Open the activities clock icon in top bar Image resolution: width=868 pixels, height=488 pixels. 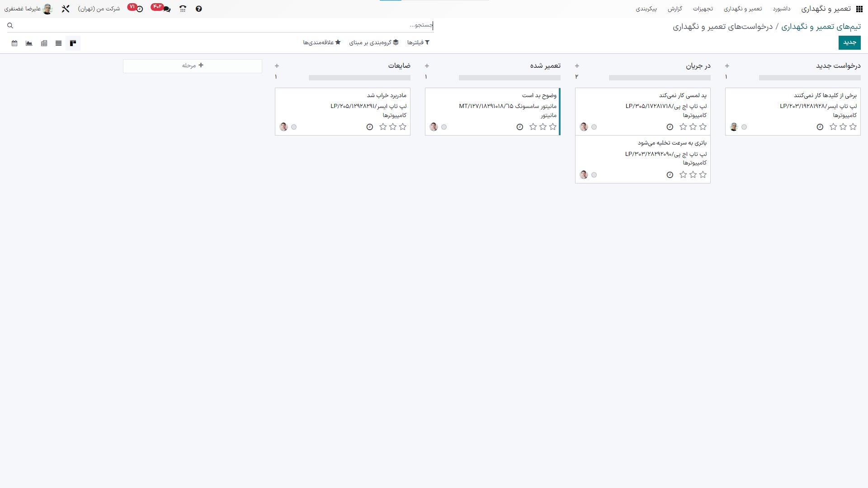(140, 9)
